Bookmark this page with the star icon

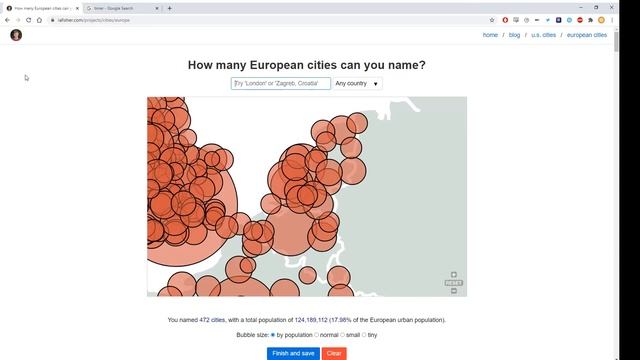coord(492,20)
